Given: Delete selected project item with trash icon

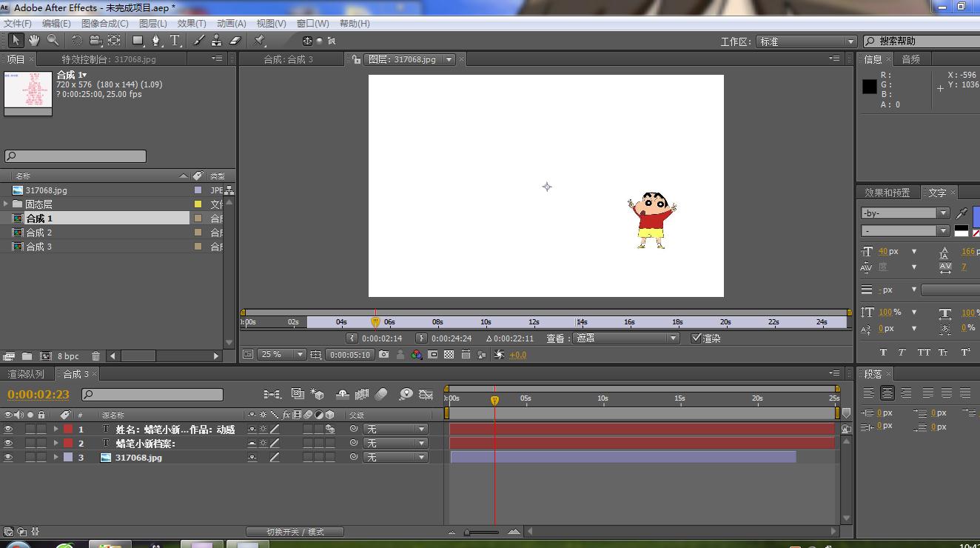Looking at the screenshot, I should coord(95,356).
